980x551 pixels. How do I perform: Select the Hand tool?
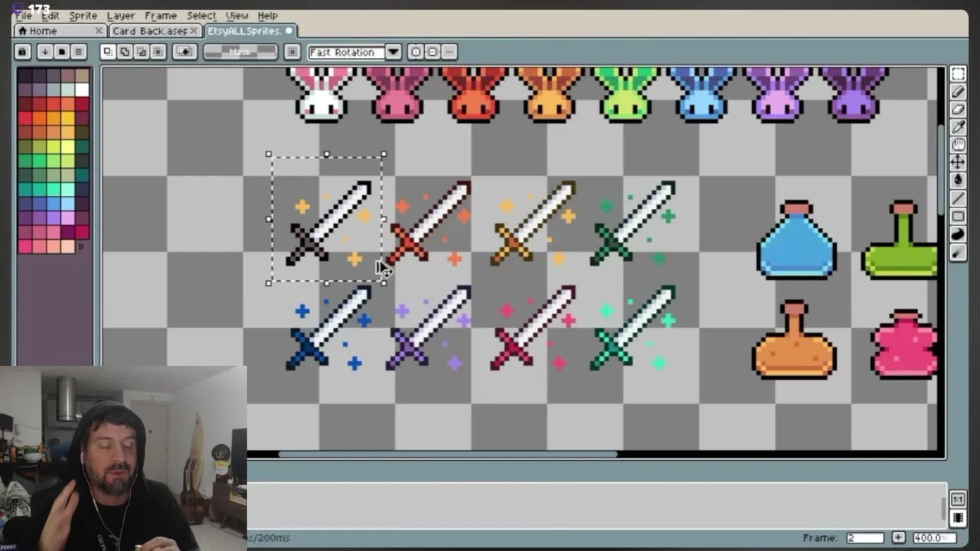[x=958, y=145]
